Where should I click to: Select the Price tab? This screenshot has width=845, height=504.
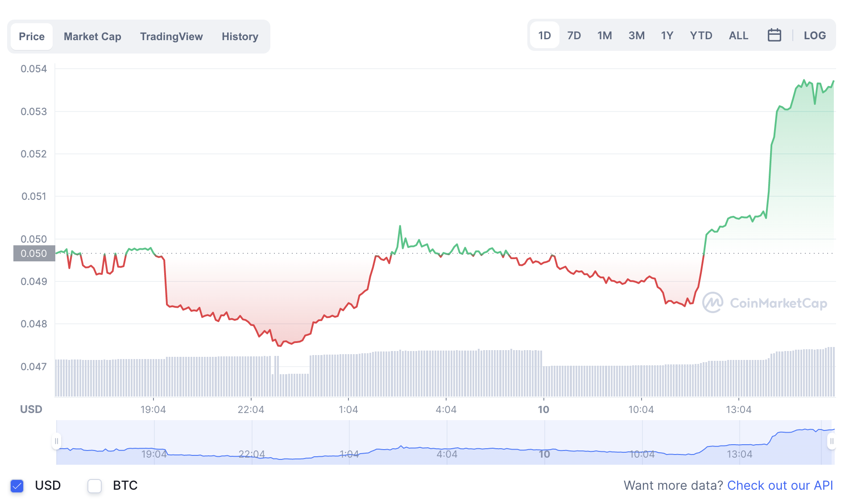point(32,37)
